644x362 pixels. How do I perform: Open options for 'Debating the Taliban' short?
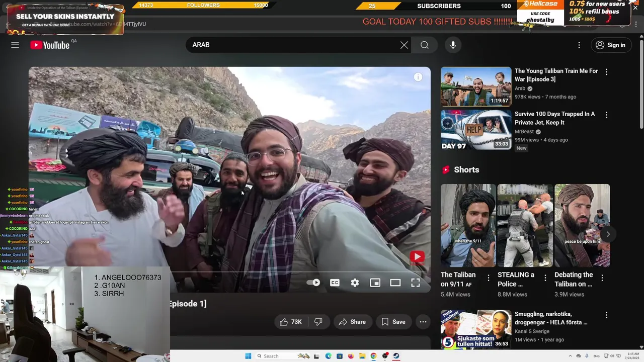point(602,278)
